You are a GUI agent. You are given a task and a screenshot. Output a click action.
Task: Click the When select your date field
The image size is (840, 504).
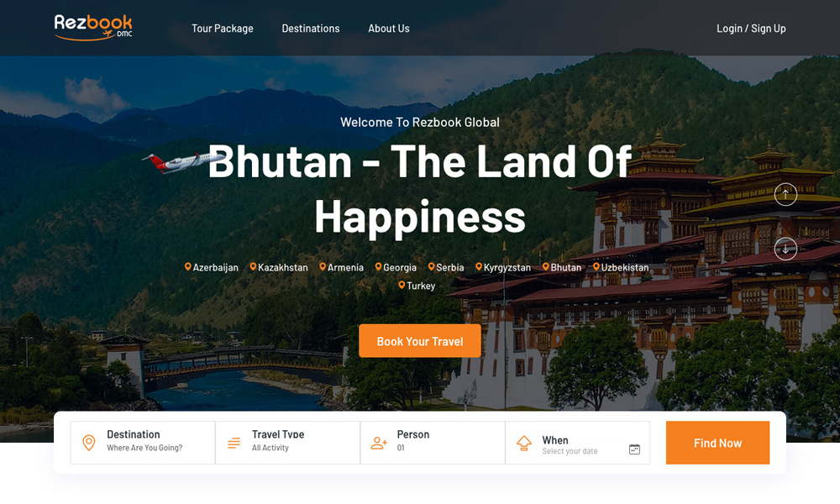pyautogui.click(x=578, y=443)
